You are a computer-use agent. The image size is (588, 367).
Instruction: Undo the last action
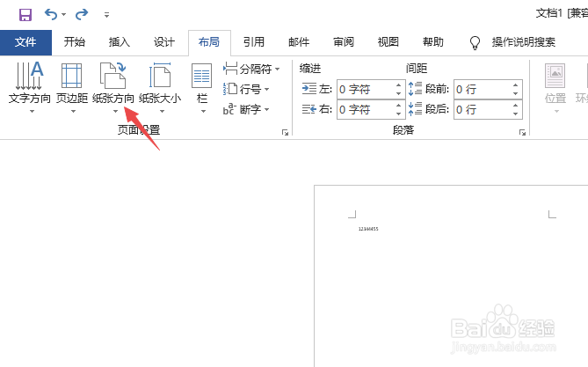(51, 15)
